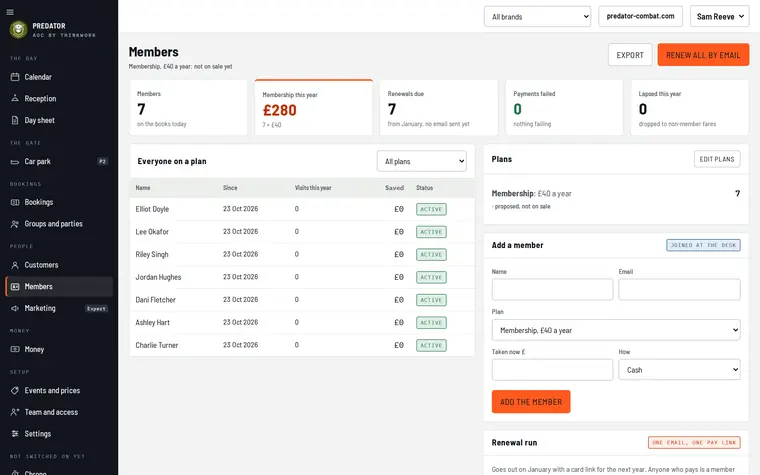This screenshot has width=760, height=475.
Task: Click the Groups and parties icon
Action: [15, 224]
